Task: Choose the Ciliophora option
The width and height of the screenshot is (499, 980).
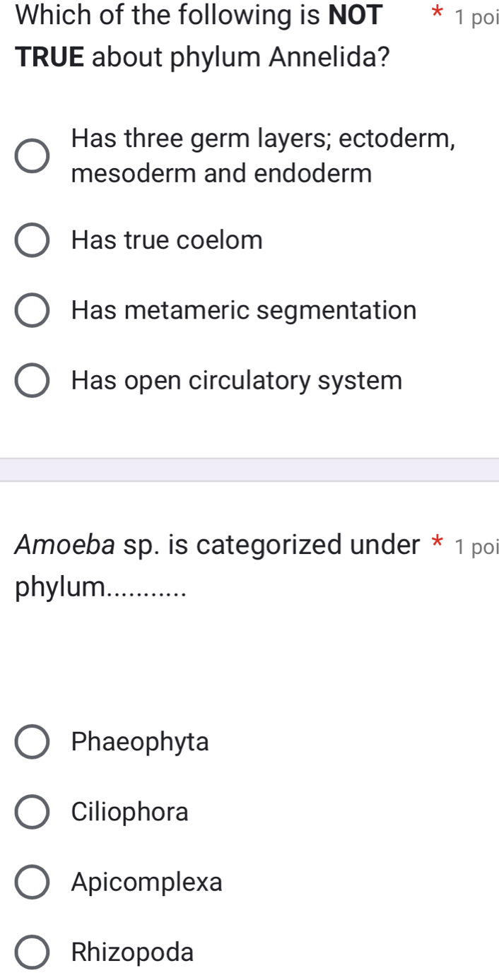Action: point(31,811)
